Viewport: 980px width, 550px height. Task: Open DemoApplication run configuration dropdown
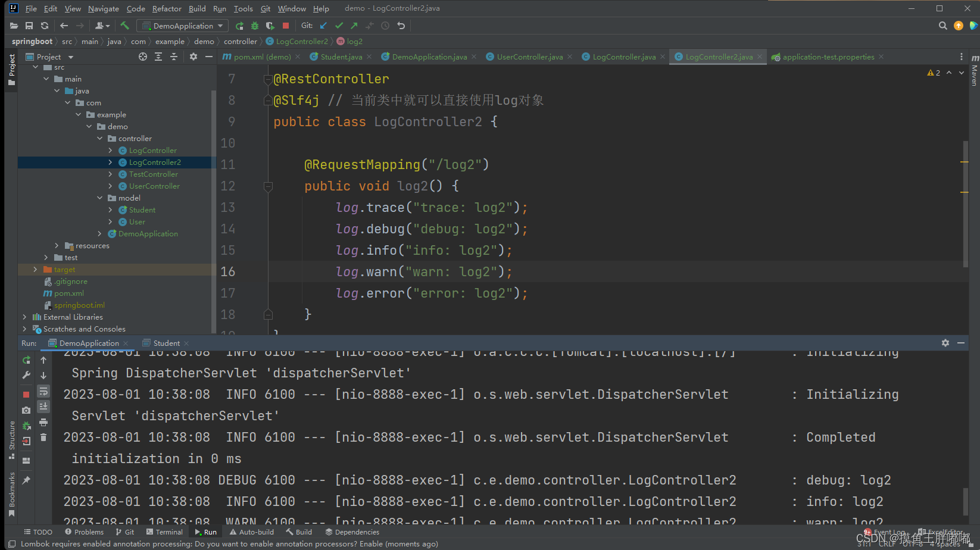[183, 26]
